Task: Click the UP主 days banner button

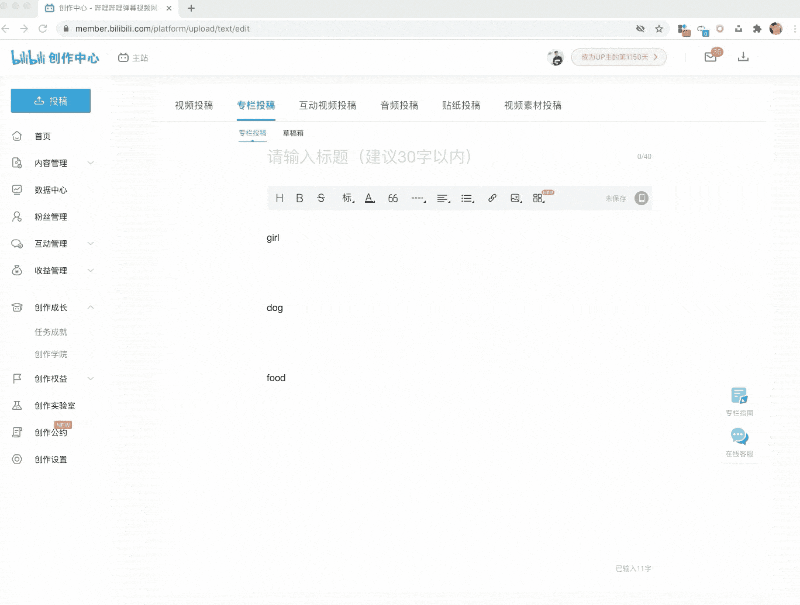Action: pos(618,57)
